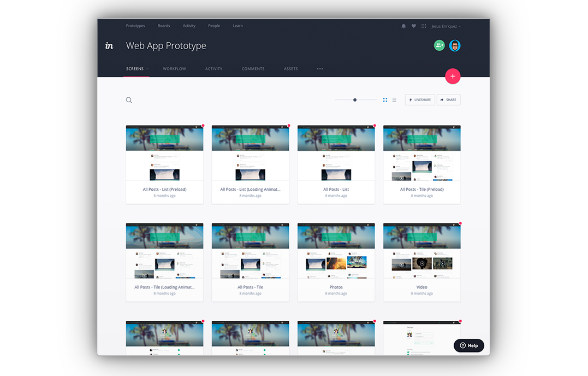Click the pink plus add button
588x376 pixels.
point(453,77)
